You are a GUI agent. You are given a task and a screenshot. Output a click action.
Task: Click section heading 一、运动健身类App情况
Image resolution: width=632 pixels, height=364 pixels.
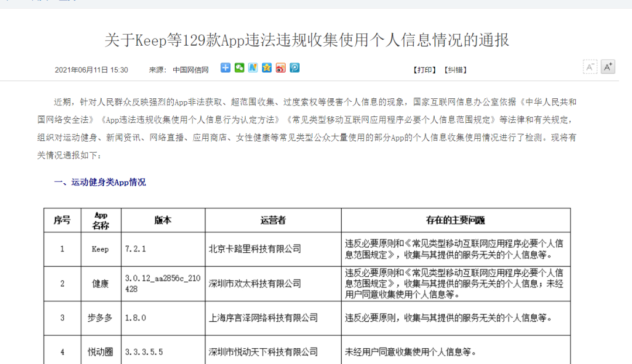point(100,182)
